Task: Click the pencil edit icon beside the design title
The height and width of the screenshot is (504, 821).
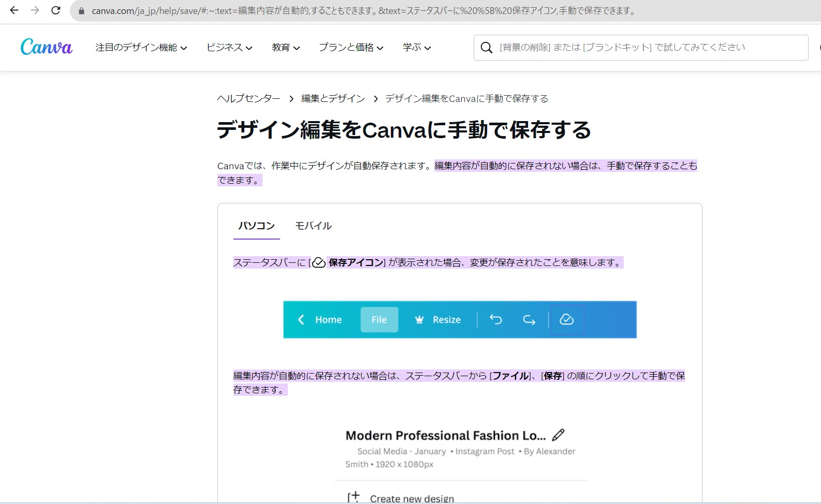Action: [x=559, y=435]
